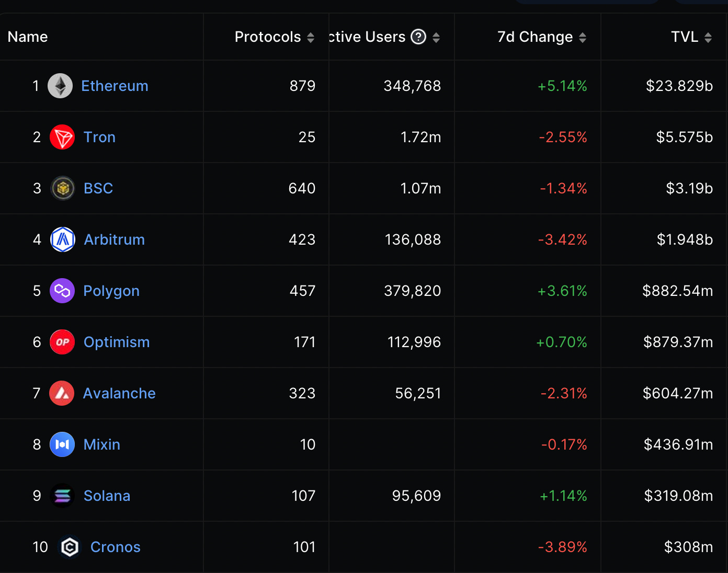Open the Arbitrum chain link
728x573 pixels.
click(114, 239)
